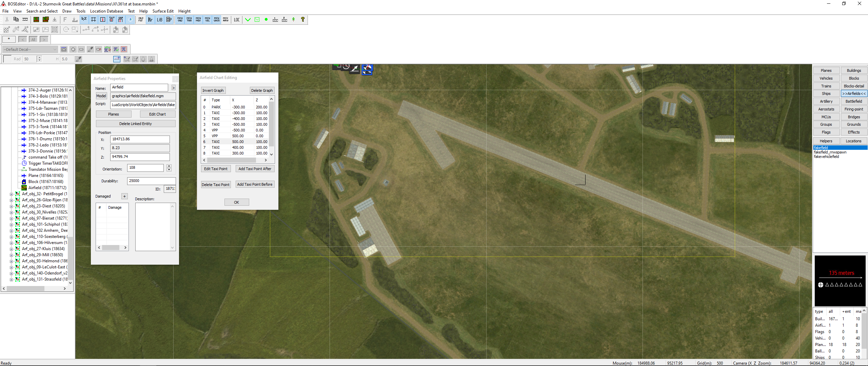Click the arrow button beside Name field
The width and height of the screenshot is (868, 366).
tap(173, 88)
